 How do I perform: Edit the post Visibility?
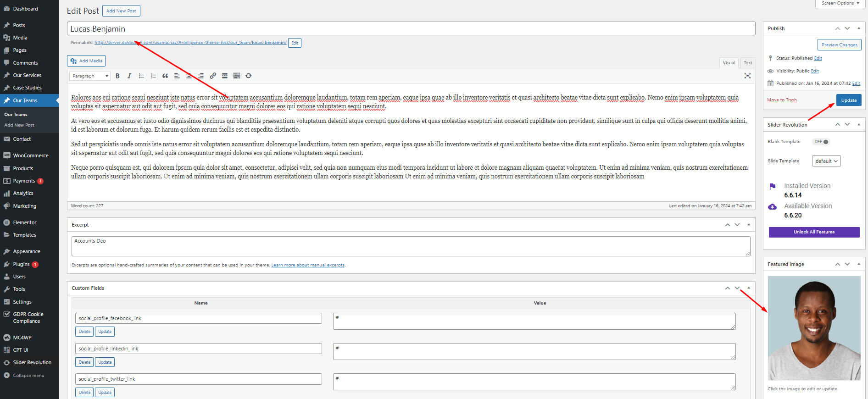pos(815,71)
